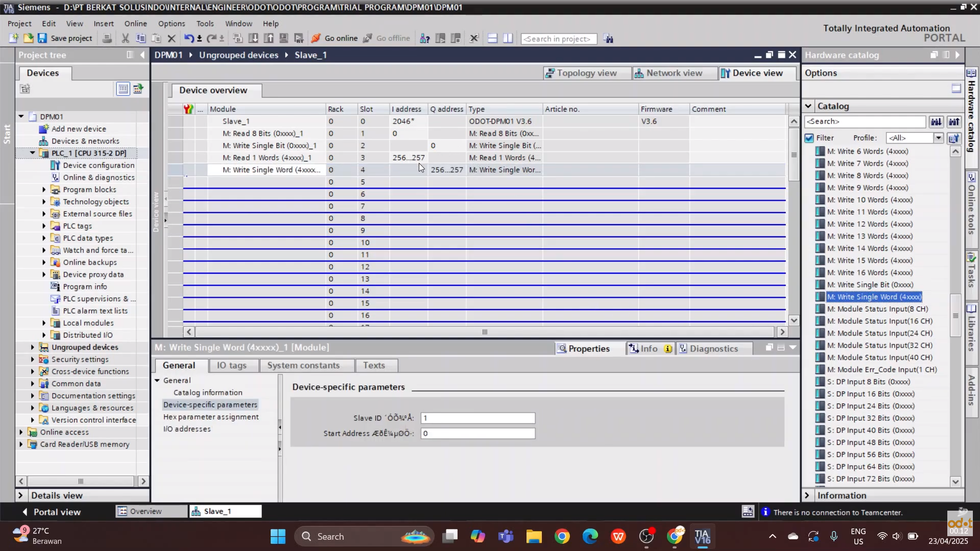Open File Explorer from the taskbar
This screenshot has height=551, width=980.
[x=534, y=536]
